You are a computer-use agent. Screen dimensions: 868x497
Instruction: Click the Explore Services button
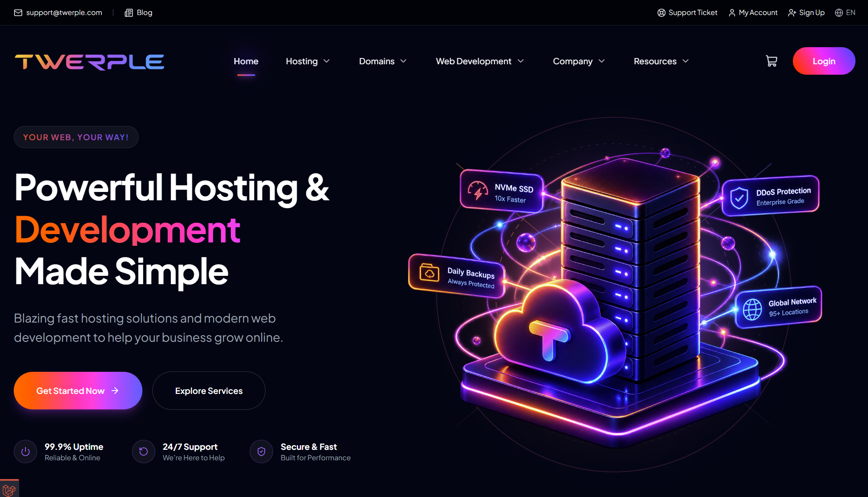[x=209, y=391]
